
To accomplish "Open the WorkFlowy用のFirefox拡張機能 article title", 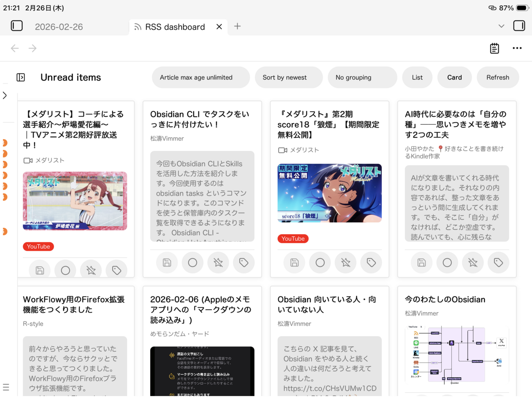I will pos(74,304).
